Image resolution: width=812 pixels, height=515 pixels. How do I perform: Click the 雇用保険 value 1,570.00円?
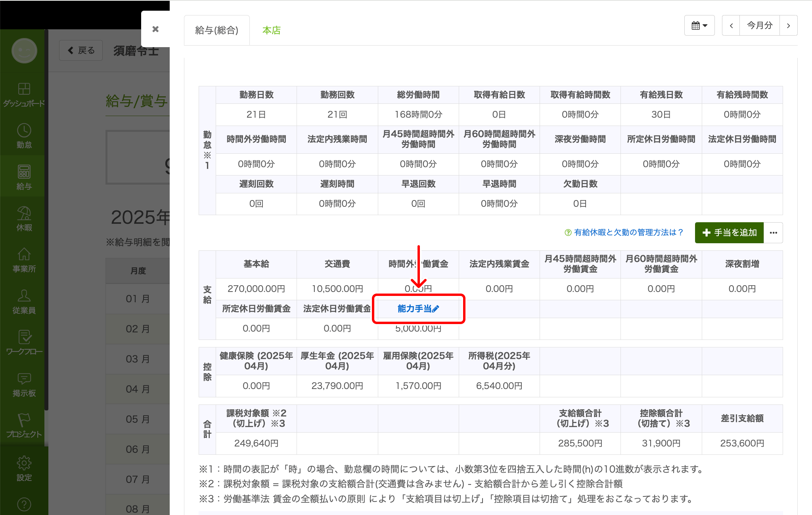[x=418, y=386]
